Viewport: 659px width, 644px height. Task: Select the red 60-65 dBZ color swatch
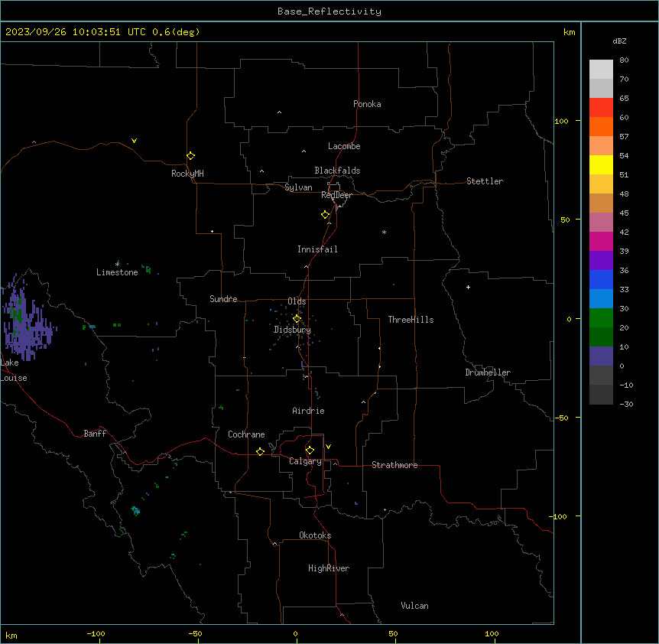(x=601, y=108)
